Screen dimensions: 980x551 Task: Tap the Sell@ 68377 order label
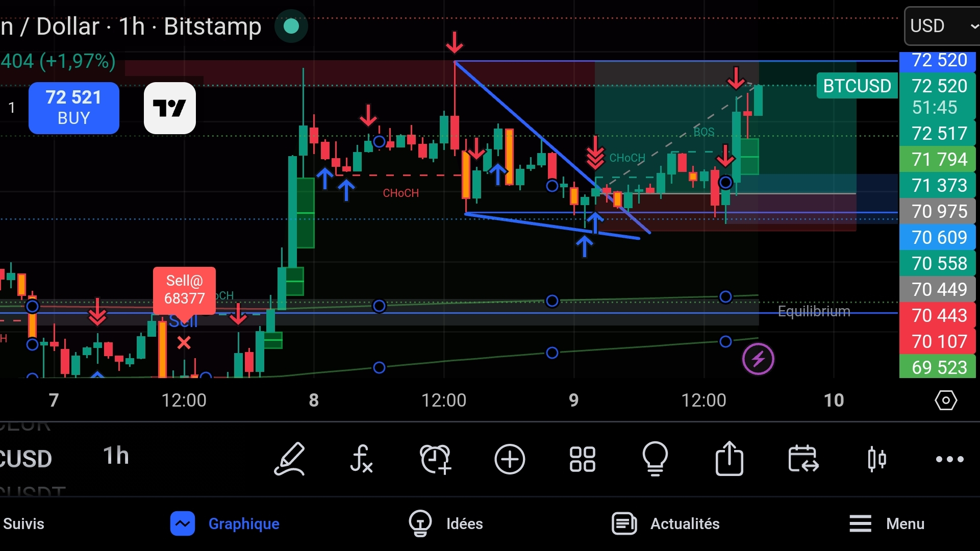184,290
